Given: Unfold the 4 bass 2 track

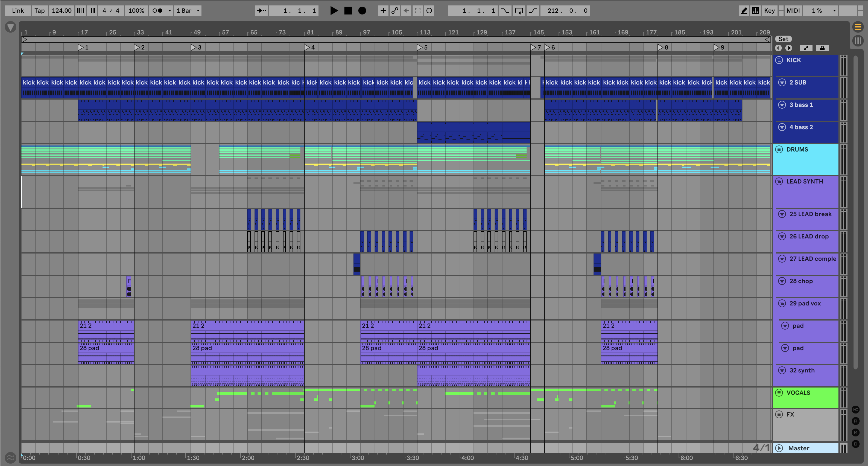Looking at the screenshot, I should [x=782, y=127].
